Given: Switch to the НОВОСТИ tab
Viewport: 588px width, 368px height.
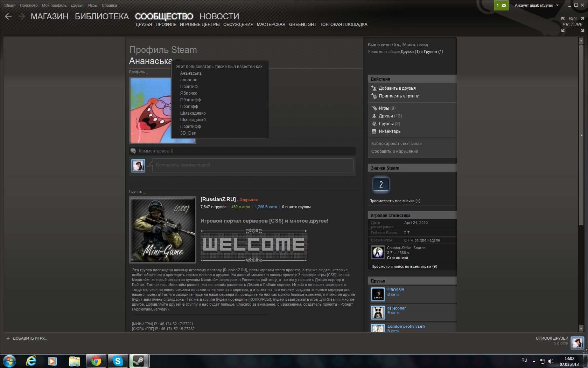Looking at the screenshot, I should [219, 16].
